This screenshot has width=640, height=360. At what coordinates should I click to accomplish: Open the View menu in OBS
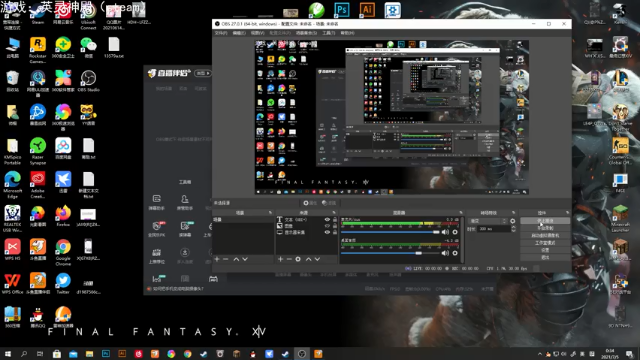(257, 33)
